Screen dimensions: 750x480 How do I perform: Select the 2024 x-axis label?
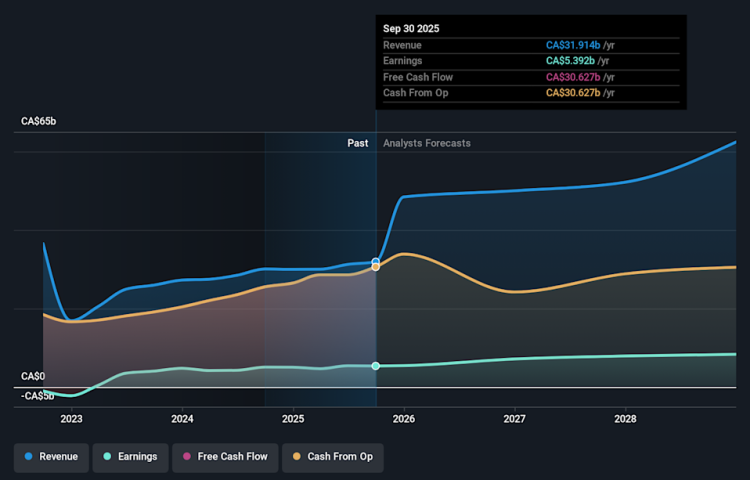click(182, 419)
